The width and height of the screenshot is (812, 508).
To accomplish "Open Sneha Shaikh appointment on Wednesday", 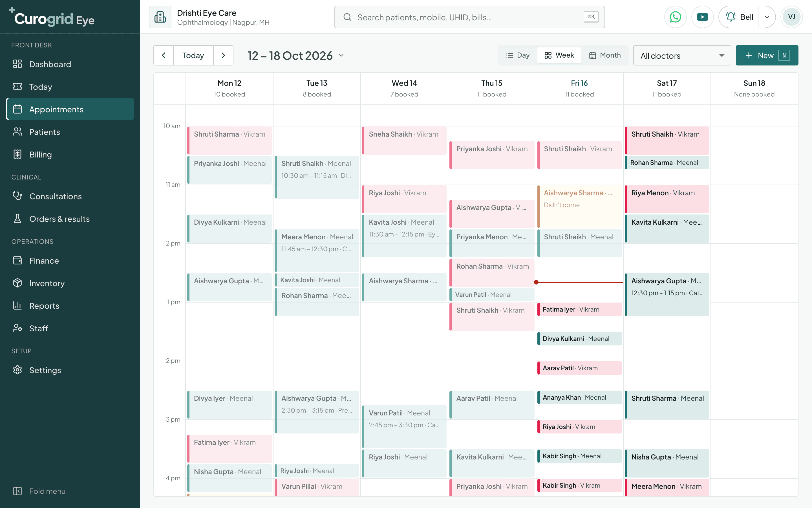I will pos(404,141).
